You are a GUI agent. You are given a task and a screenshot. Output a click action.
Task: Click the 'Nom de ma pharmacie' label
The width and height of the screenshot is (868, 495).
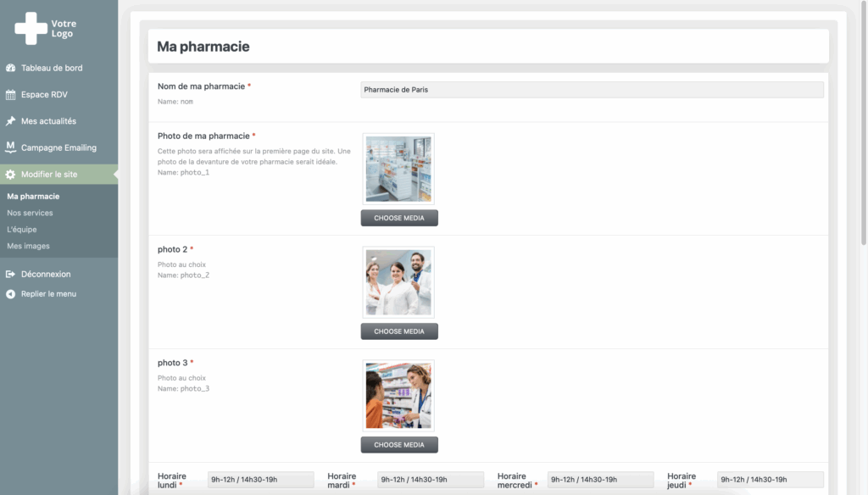(201, 86)
